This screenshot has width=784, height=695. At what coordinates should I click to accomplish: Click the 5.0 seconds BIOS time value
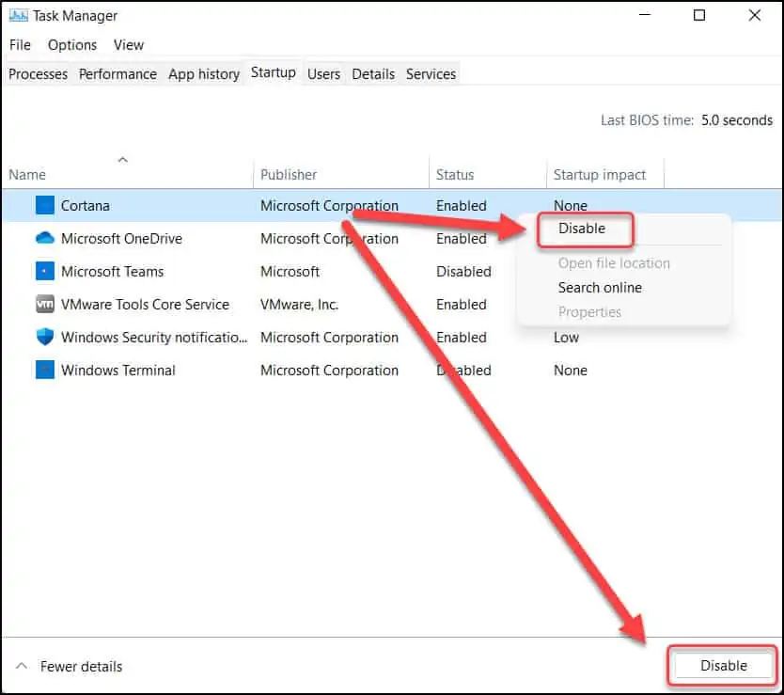[x=736, y=120]
